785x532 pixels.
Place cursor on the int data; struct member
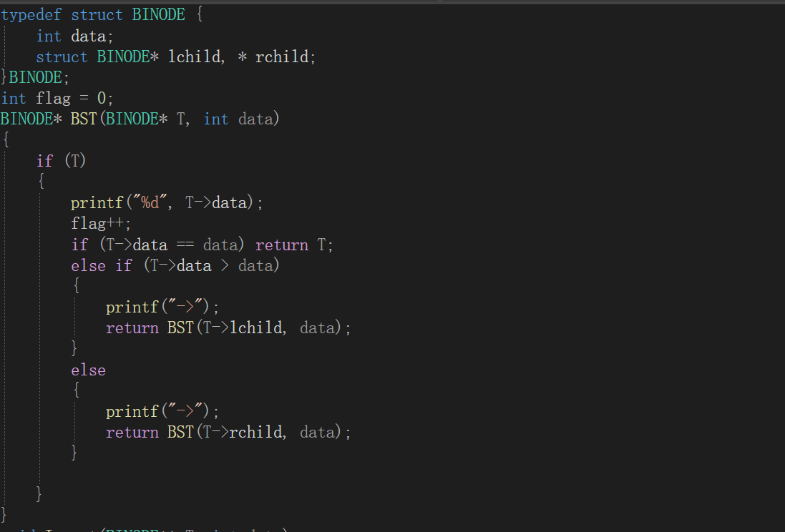(x=74, y=36)
